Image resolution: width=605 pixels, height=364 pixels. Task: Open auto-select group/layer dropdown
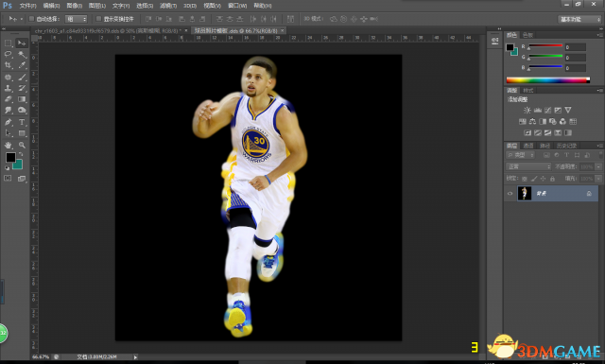pos(76,19)
